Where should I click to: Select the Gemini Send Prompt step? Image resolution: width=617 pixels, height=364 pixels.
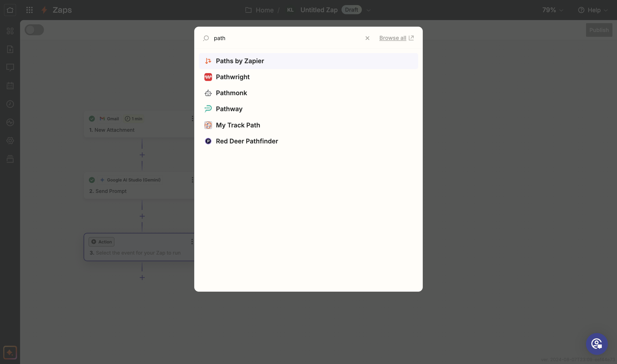coord(139,186)
